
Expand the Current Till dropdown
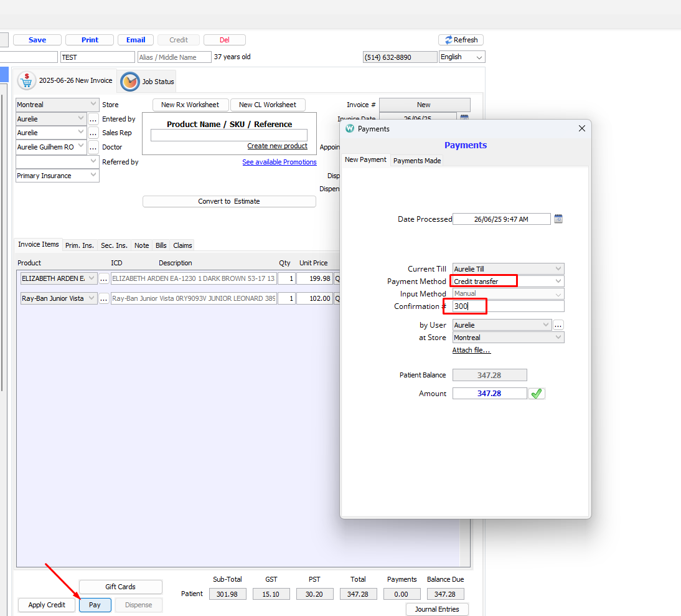(558, 269)
